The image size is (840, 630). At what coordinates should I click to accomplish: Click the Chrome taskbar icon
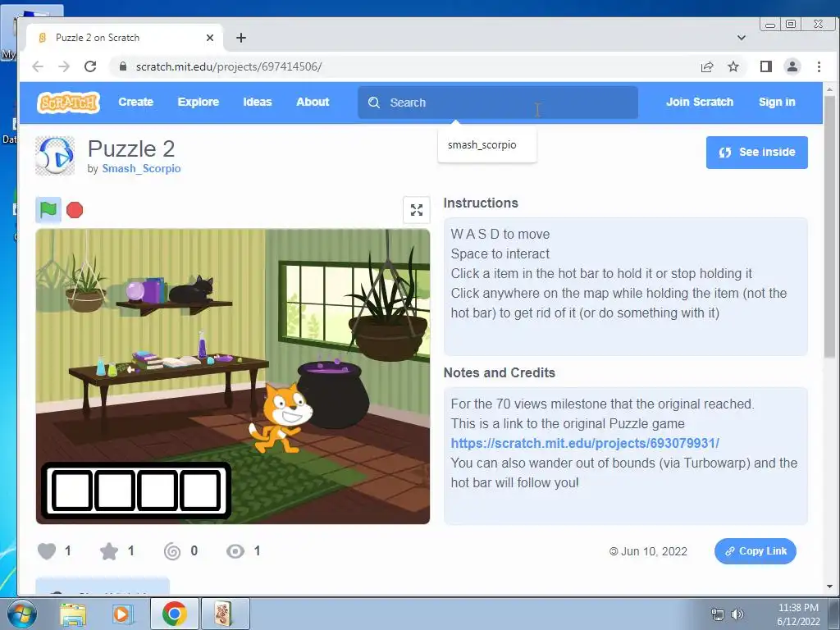(174, 614)
